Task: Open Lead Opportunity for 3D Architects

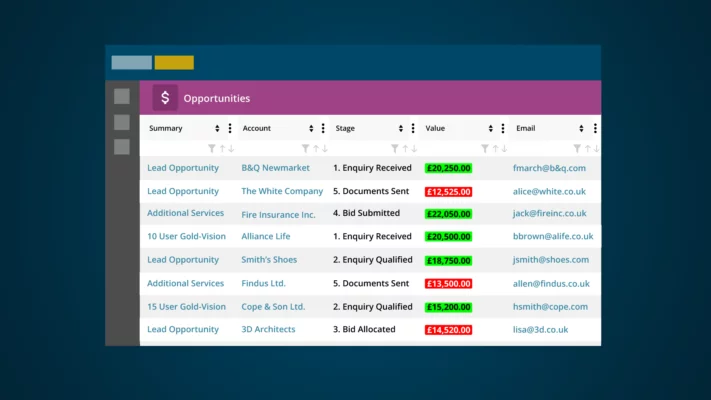Action: tap(183, 329)
